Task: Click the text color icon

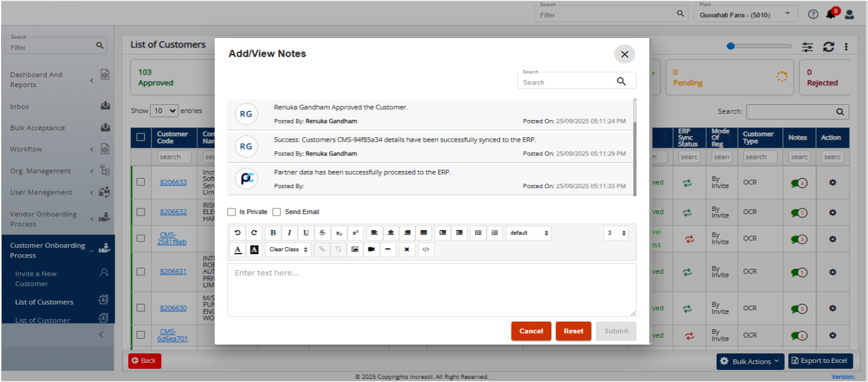Action: [238, 250]
